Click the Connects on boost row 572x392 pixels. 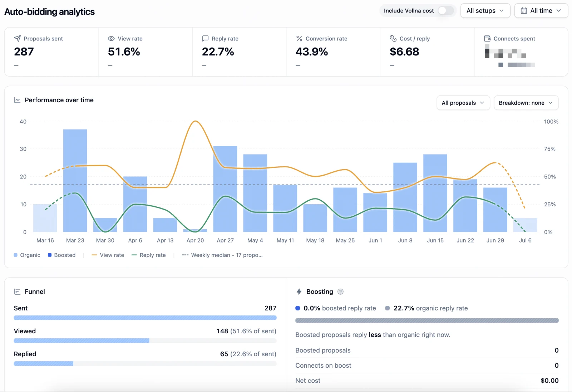tap(427, 366)
